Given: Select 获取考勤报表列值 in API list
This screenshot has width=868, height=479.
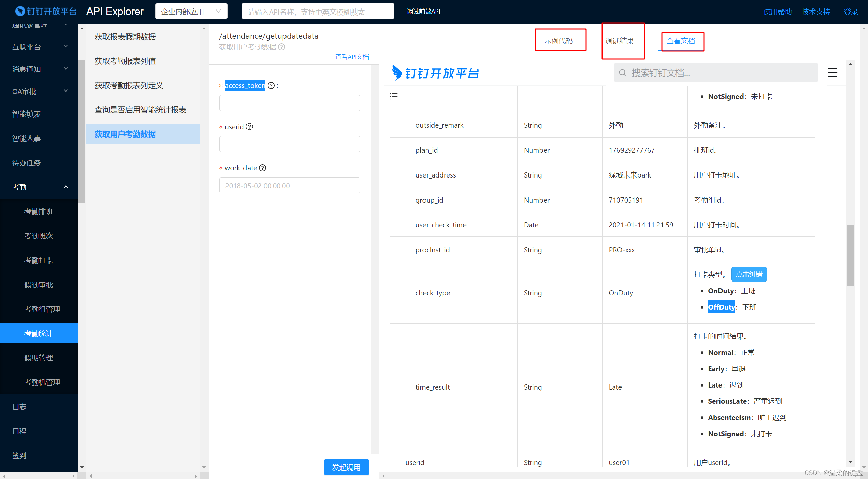Looking at the screenshot, I should [125, 61].
